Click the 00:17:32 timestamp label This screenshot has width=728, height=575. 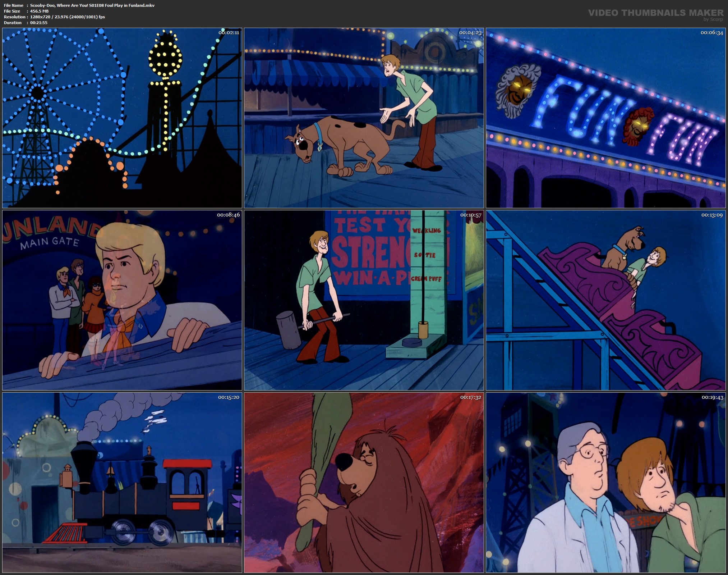[470, 397]
